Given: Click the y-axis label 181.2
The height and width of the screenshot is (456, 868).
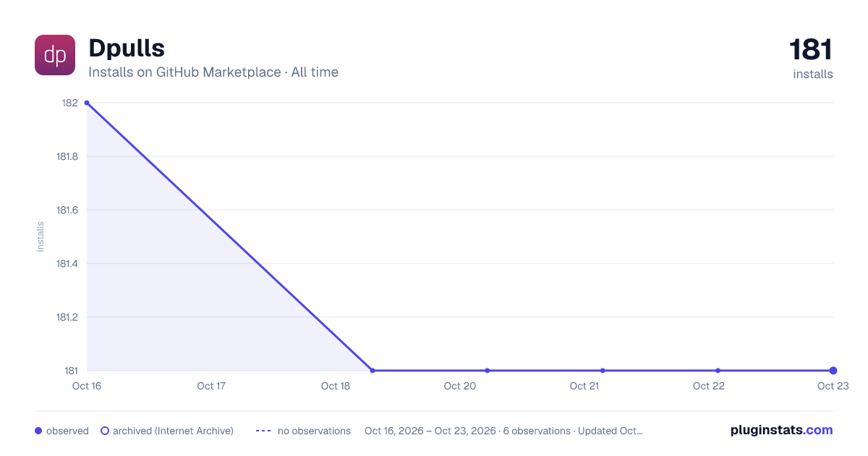Looking at the screenshot, I should [x=67, y=317].
